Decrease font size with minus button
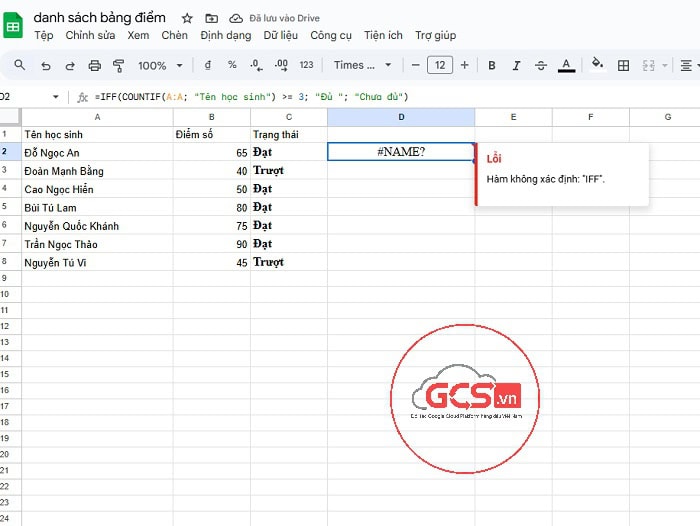The height and width of the screenshot is (526, 700). (416, 66)
